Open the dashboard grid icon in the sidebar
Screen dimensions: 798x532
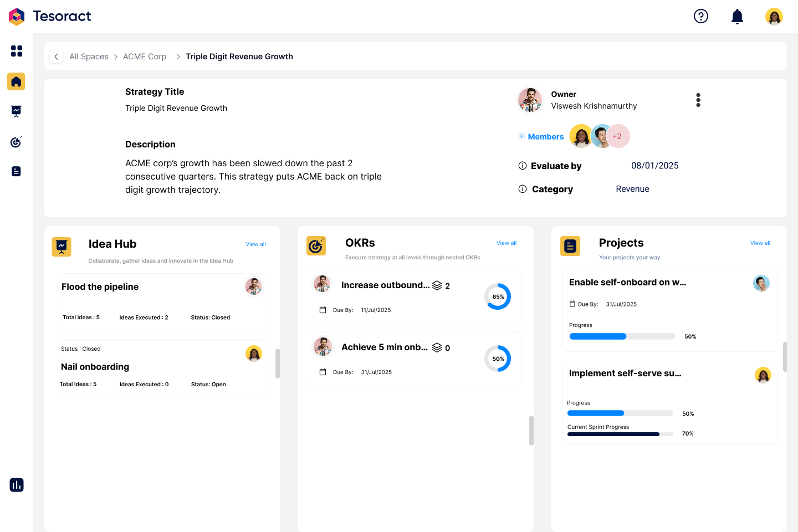[17, 51]
